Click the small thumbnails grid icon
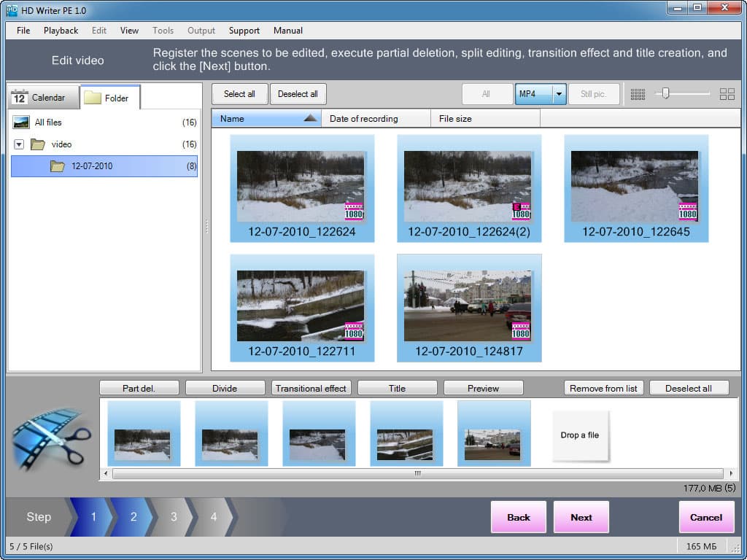Screen dimensions: 747x560 (638, 94)
